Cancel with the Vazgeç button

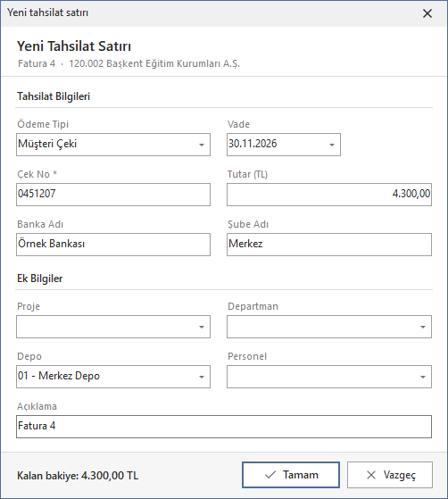point(390,475)
